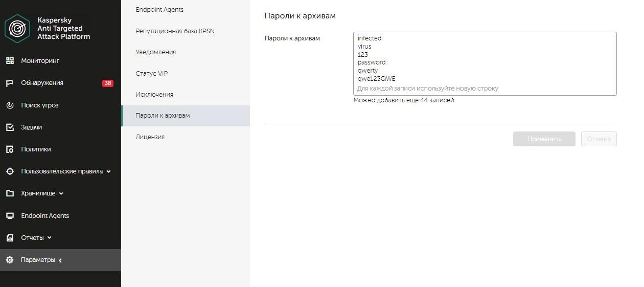
Task: Click the Поиск угроз icon
Action: tap(10, 105)
